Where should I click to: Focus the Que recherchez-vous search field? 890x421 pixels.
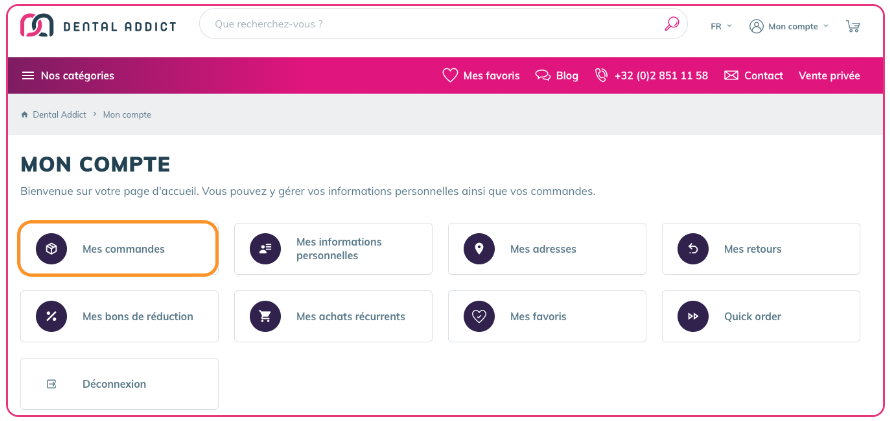430,24
